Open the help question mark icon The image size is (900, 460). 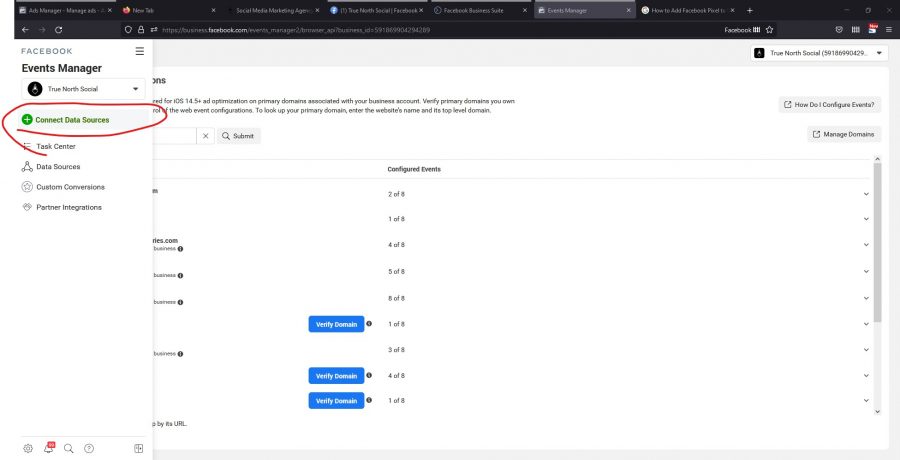[89, 448]
